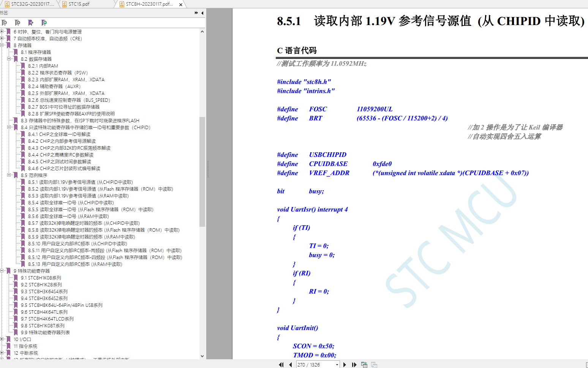Open bookmark 8.2.4 辅助寄存器 (AUXR)

pos(54,86)
